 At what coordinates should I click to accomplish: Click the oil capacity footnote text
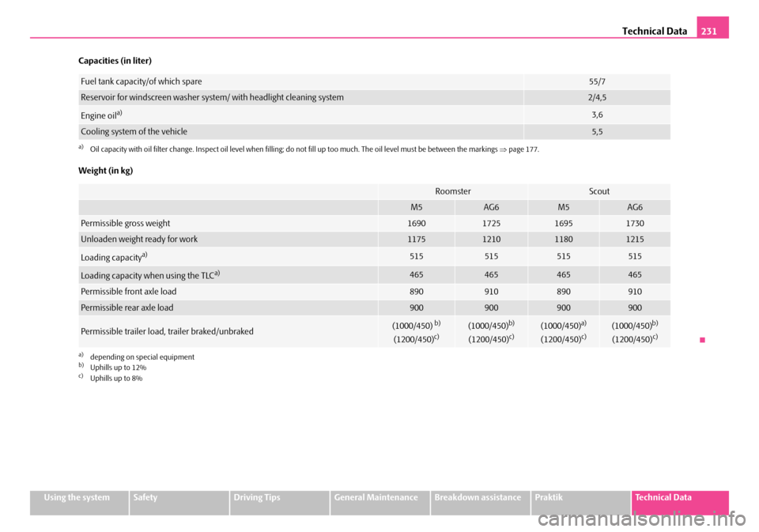point(314,149)
